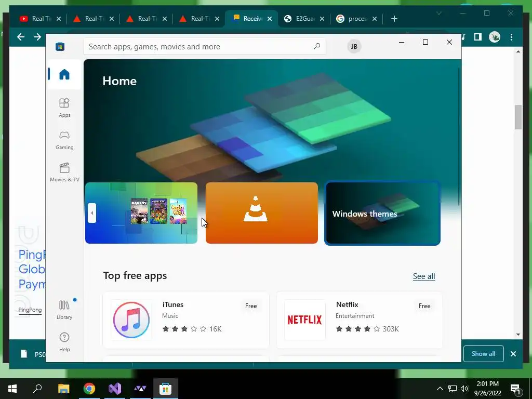Open the JB account profile button
This screenshot has height=399, width=532.
coord(354,46)
